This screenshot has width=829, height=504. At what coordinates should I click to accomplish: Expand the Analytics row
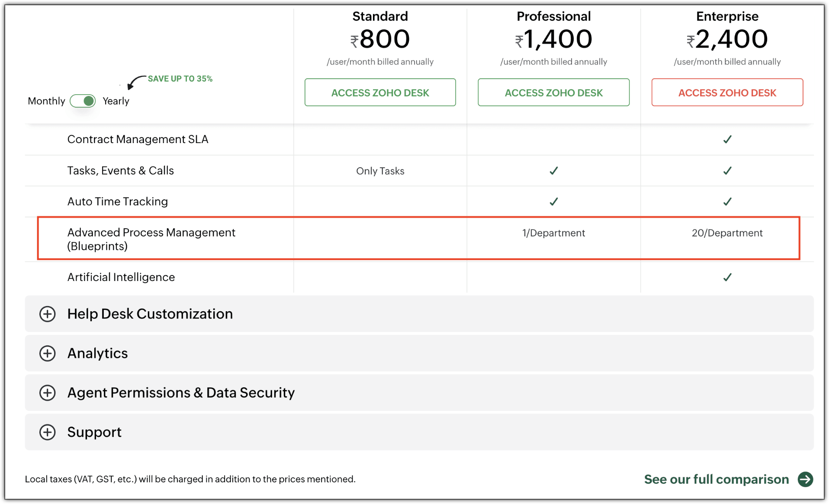click(x=98, y=354)
